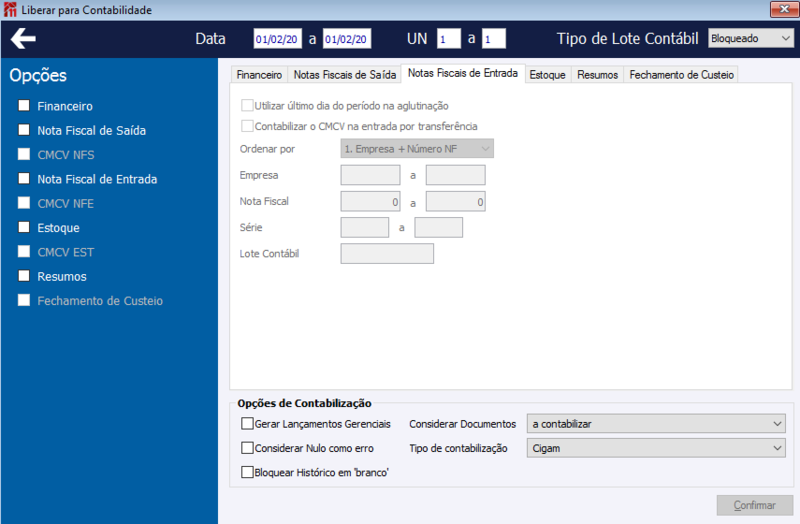Open the Resumos tab
Screen dimensions: 800x524
click(597, 74)
